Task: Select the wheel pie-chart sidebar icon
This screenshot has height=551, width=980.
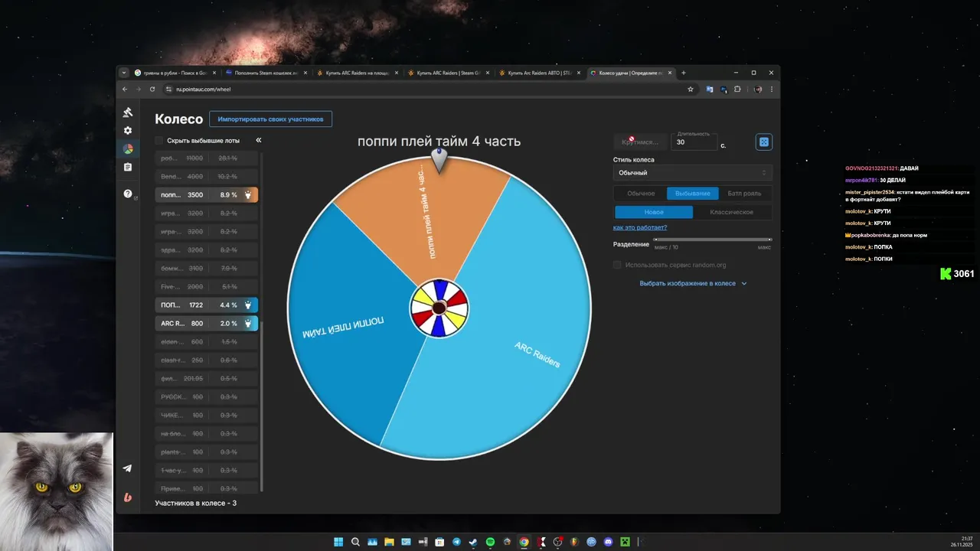Action: (128, 149)
